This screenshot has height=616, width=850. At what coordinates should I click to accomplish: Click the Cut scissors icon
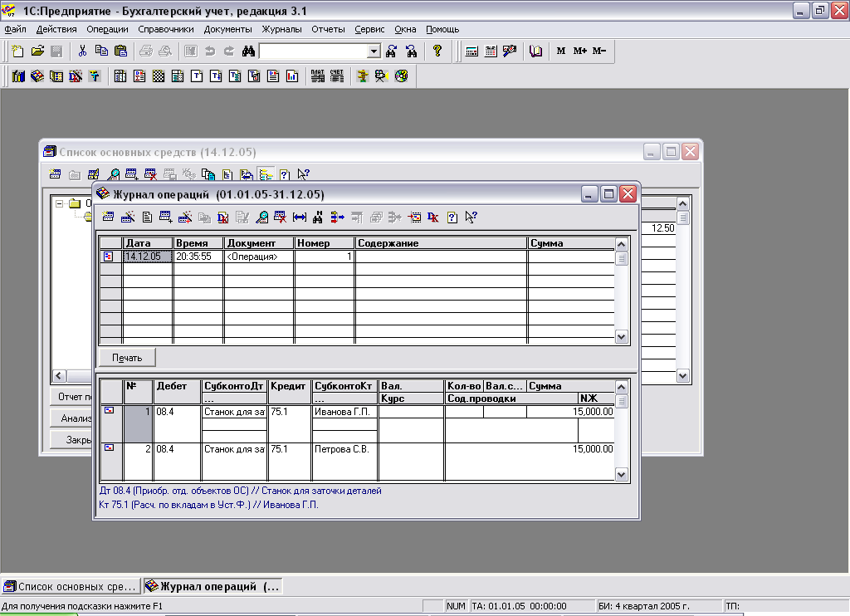(x=82, y=51)
